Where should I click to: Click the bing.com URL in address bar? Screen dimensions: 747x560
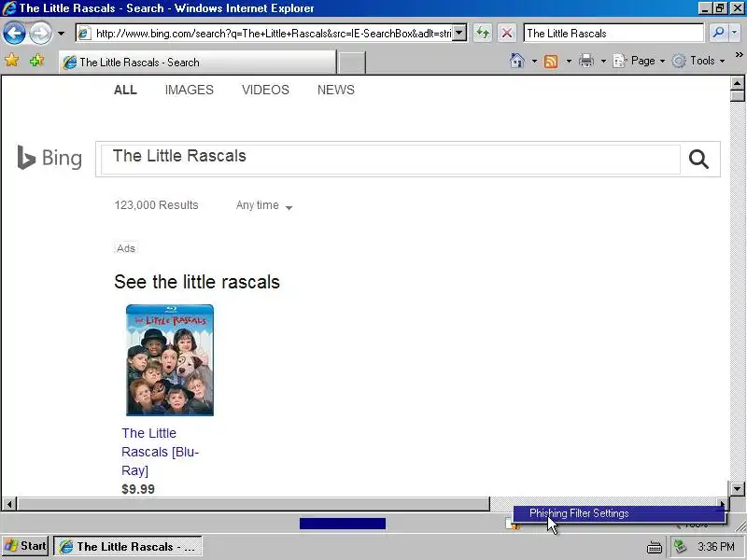coord(273,34)
